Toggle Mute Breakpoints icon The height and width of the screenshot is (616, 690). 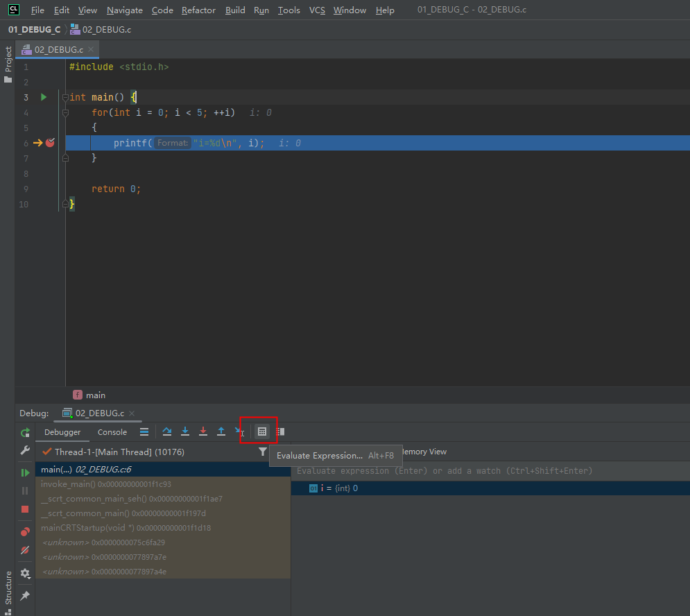[25, 550]
